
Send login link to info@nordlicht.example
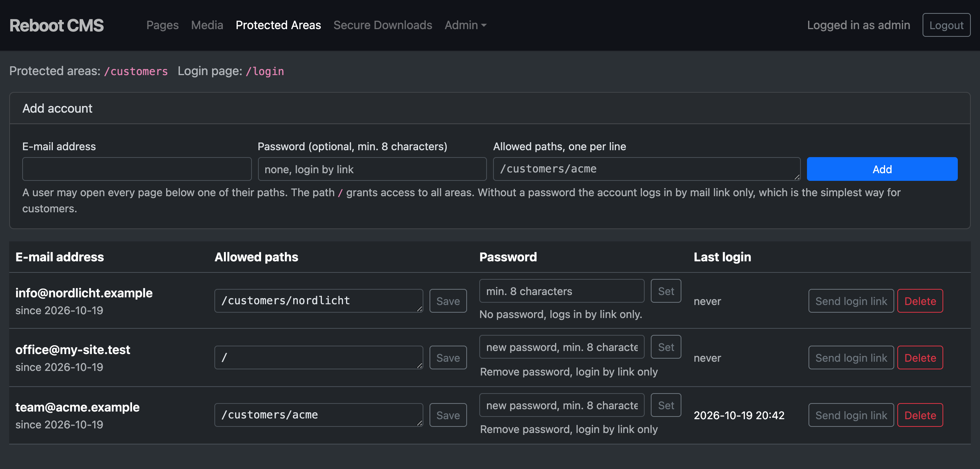[851, 301]
